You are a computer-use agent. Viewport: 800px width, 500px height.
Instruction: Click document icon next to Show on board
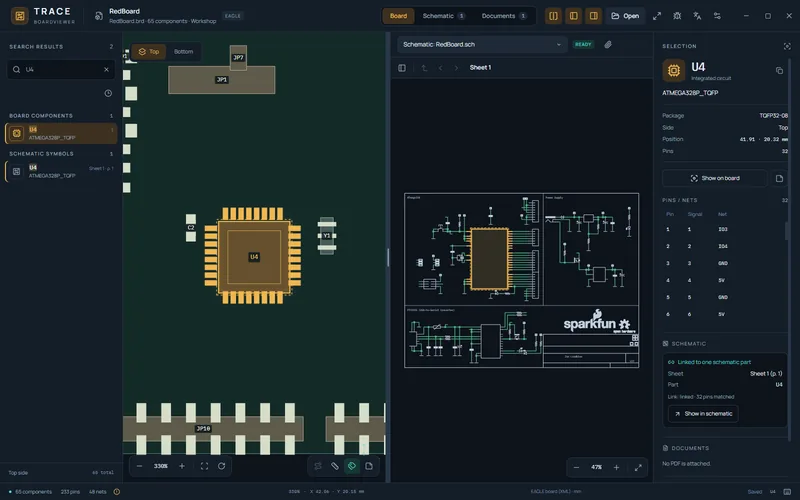pyautogui.click(x=779, y=178)
